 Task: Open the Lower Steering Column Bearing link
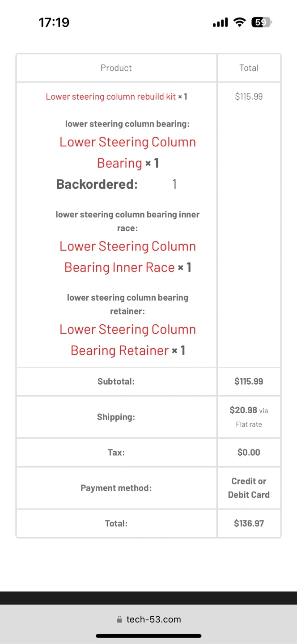pos(127,153)
